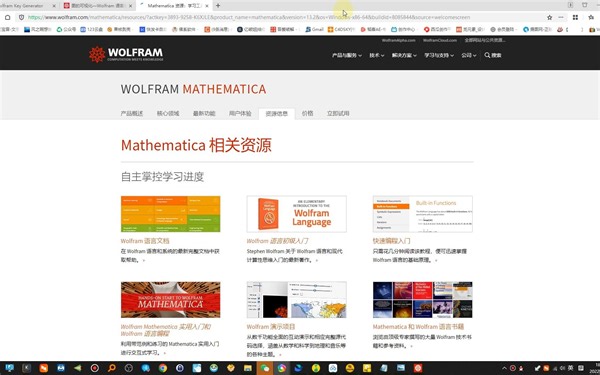Open the Mathematica 和 Wolfram 语言书籍 link
Viewport: 600px width, 375px height.
418,326
